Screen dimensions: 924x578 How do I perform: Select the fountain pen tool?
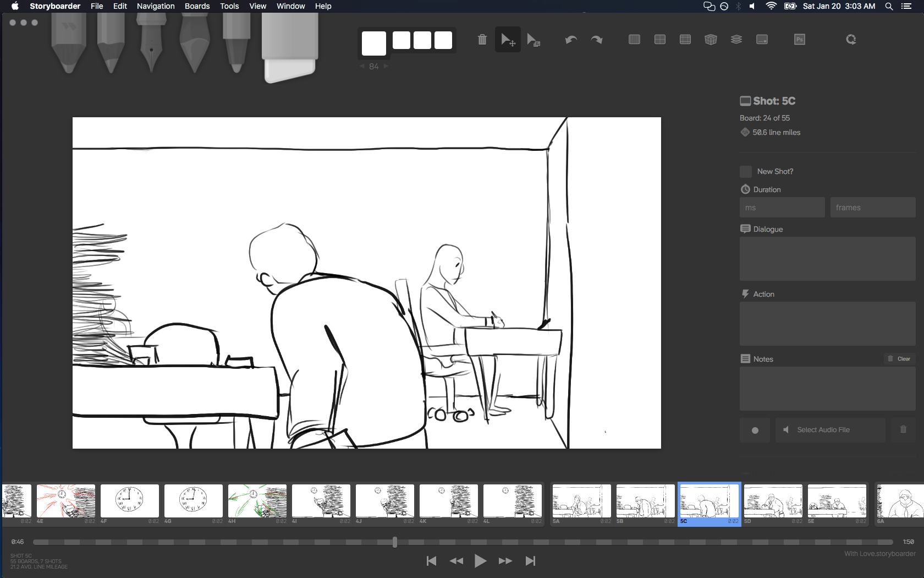(151, 43)
